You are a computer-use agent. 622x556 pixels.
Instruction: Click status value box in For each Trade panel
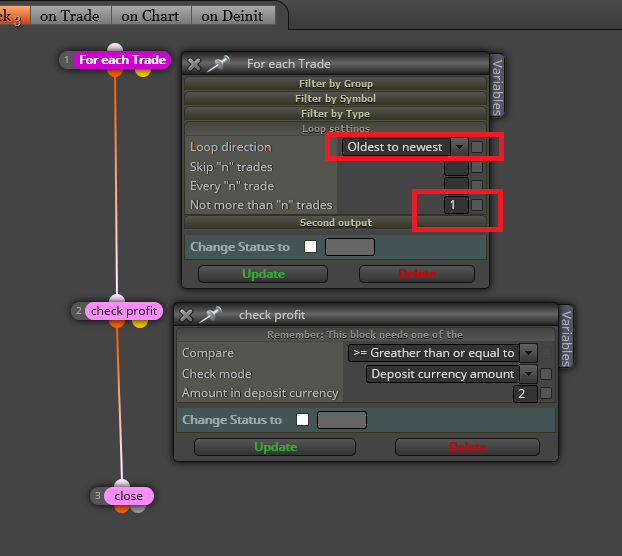pyautogui.click(x=350, y=247)
